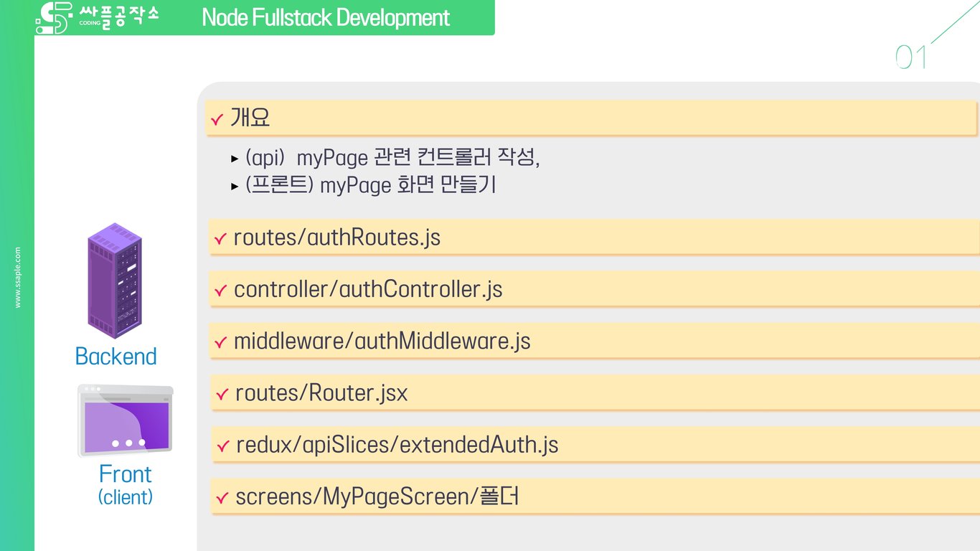The image size is (980, 551).
Task: Select the '개요' heading row
Action: tap(591, 118)
